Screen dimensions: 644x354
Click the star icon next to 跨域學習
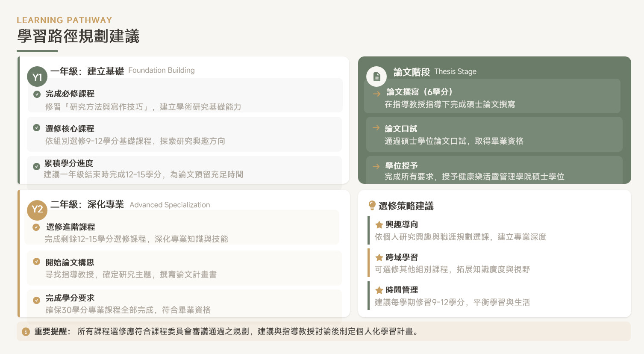[379, 257]
